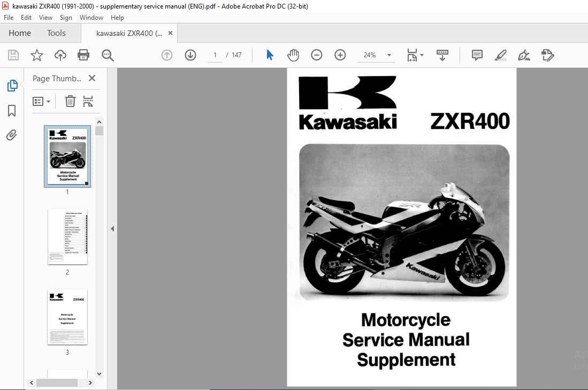Open thumbnail panel options menu

pos(41,101)
